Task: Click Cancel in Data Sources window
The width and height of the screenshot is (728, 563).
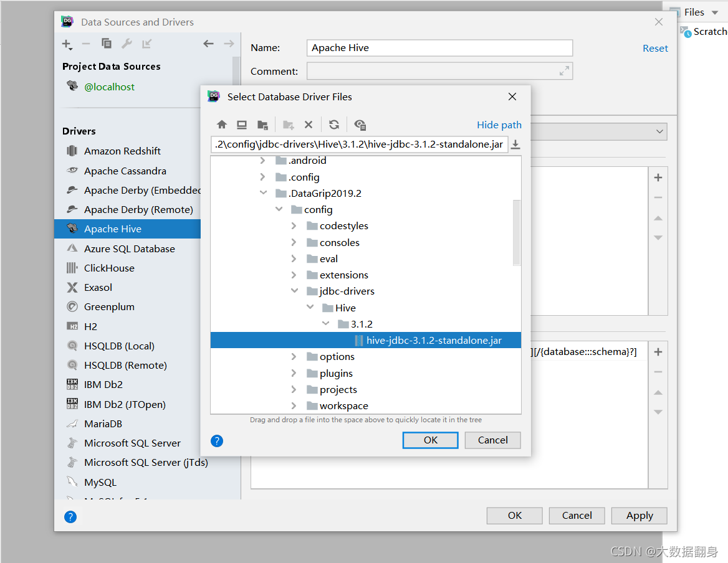Action: pos(577,516)
